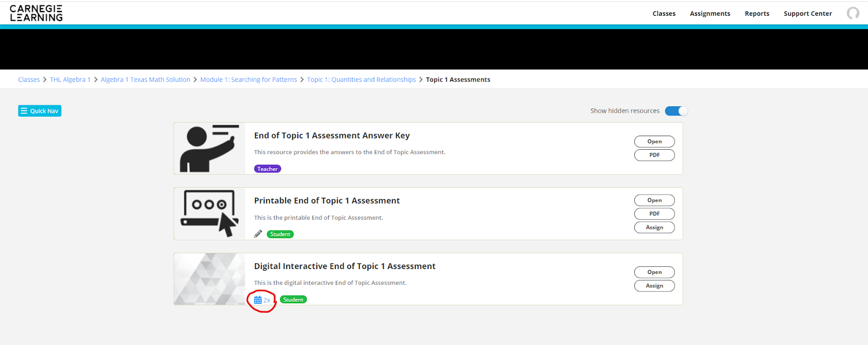Viewport: 868px width, 345px height.
Task: Open Topic 1: Quantities and Relationships breadcrumb
Action: click(361, 80)
